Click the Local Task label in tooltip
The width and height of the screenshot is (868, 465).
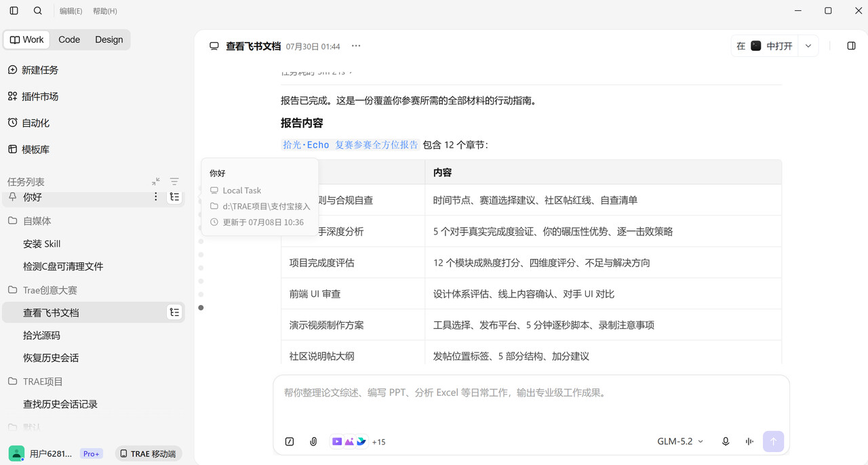point(242,190)
